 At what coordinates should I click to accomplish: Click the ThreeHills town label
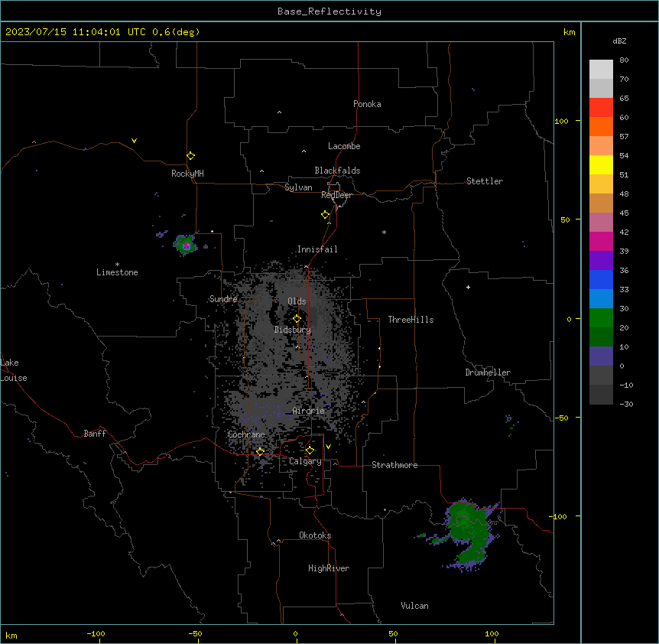click(x=411, y=320)
